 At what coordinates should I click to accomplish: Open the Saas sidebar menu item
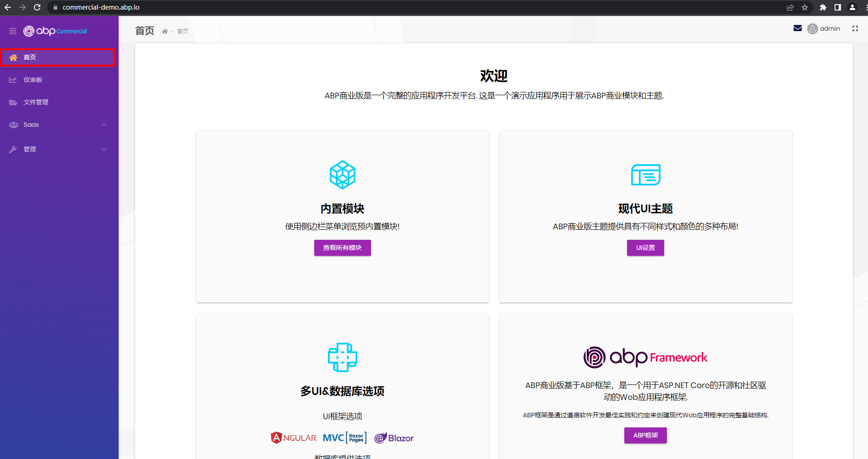click(x=59, y=124)
